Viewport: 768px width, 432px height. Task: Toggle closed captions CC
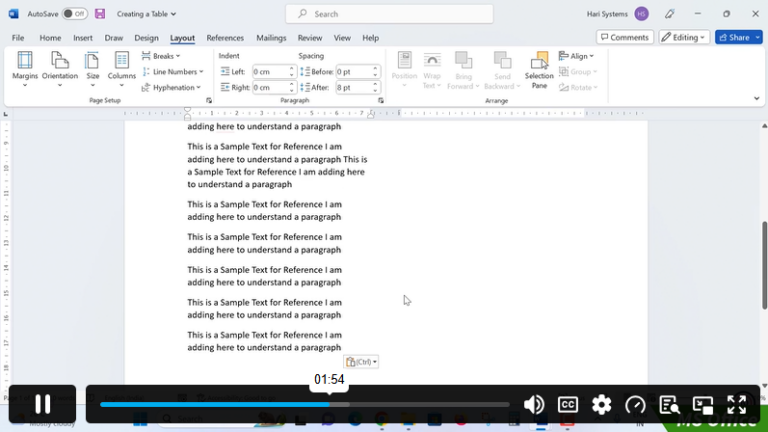[568, 405]
